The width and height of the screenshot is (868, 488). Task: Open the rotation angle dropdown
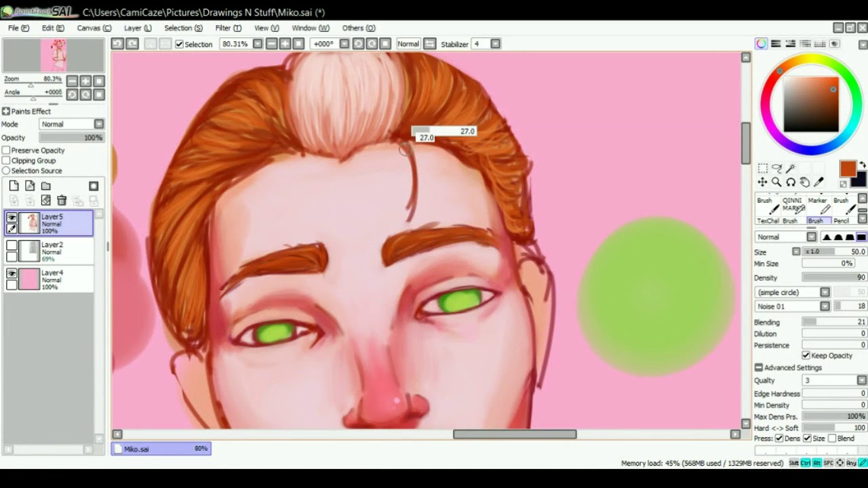click(x=344, y=43)
